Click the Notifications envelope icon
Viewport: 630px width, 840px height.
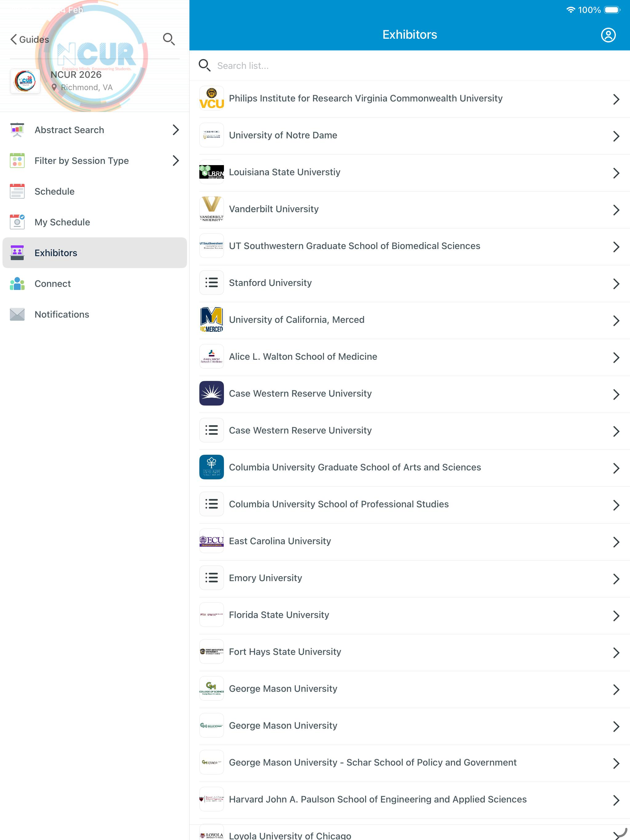(17, 315)
